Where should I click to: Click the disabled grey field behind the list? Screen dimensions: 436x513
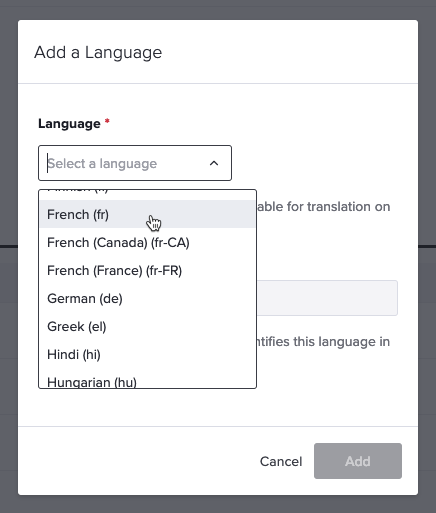click(327, 298)
